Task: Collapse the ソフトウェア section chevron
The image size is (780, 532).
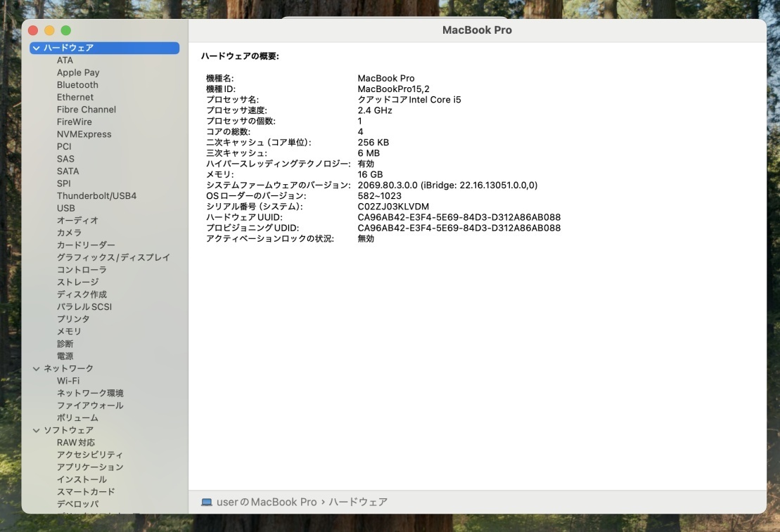Action: [x=37, y=431]
